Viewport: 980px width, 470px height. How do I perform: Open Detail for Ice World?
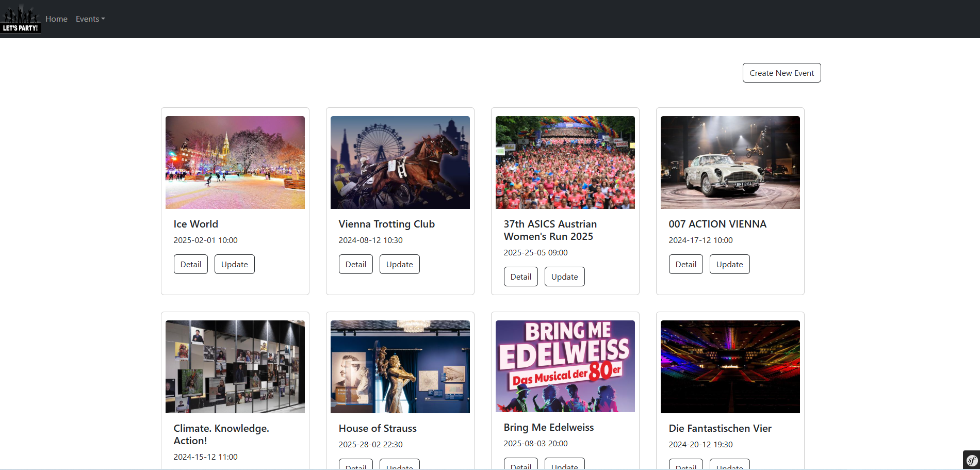coord(190,264)
